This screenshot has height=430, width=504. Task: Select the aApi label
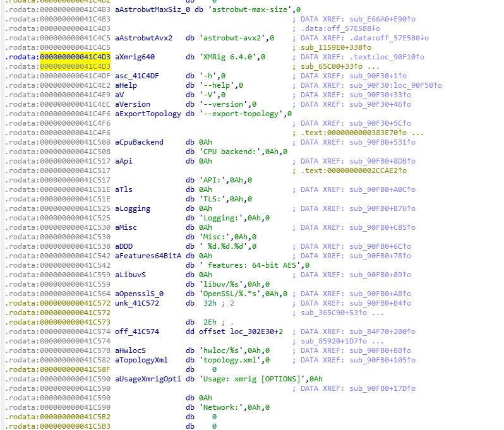[124, 162]
